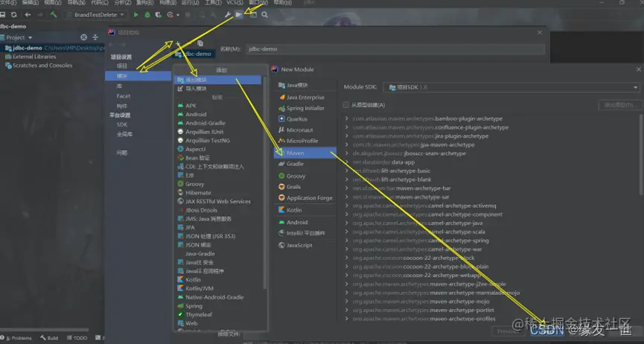Viewport: 644px width, 344px height.
Task: Enable 从原型创建(A) checkbox
Action: tap(345, 105)
